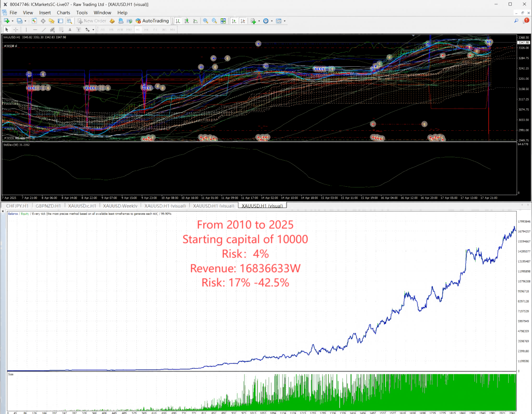
Task: Switch to the XAUUSD.Weekly chart tab
Action: click(120, 206)
